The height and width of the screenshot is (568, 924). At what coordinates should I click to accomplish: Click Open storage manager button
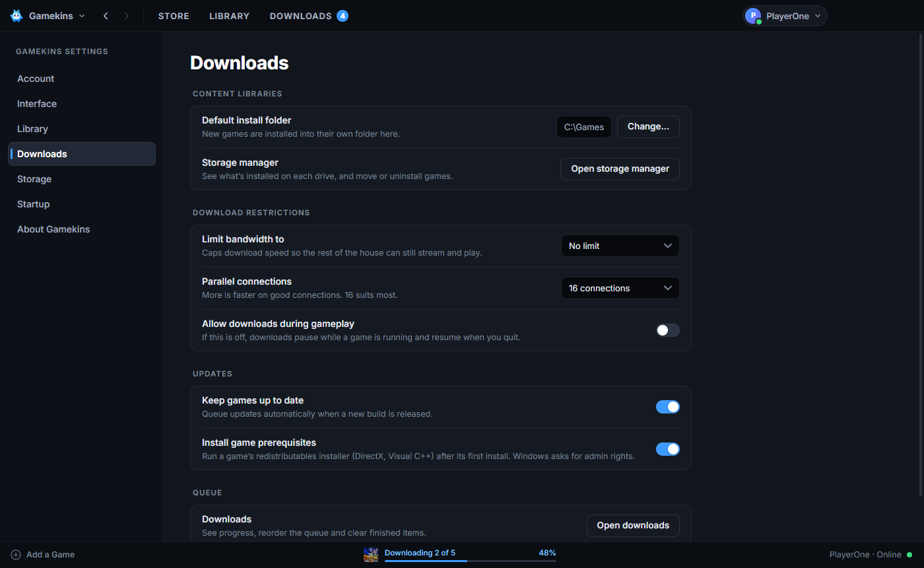pyautogui.click(x=620, y=169)
